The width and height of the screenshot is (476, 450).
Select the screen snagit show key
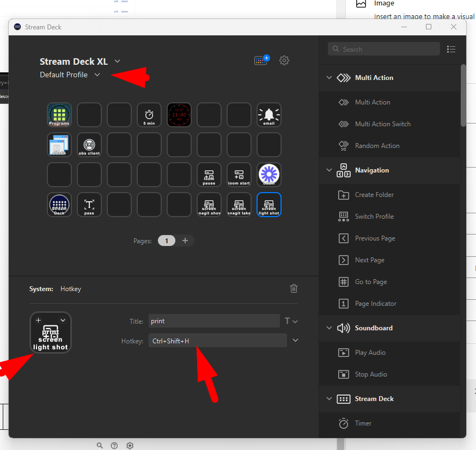(209, 205)
